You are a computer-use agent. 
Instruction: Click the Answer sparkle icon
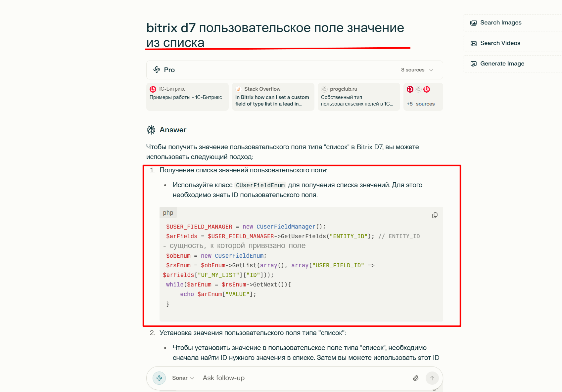(x=151, y=130)
